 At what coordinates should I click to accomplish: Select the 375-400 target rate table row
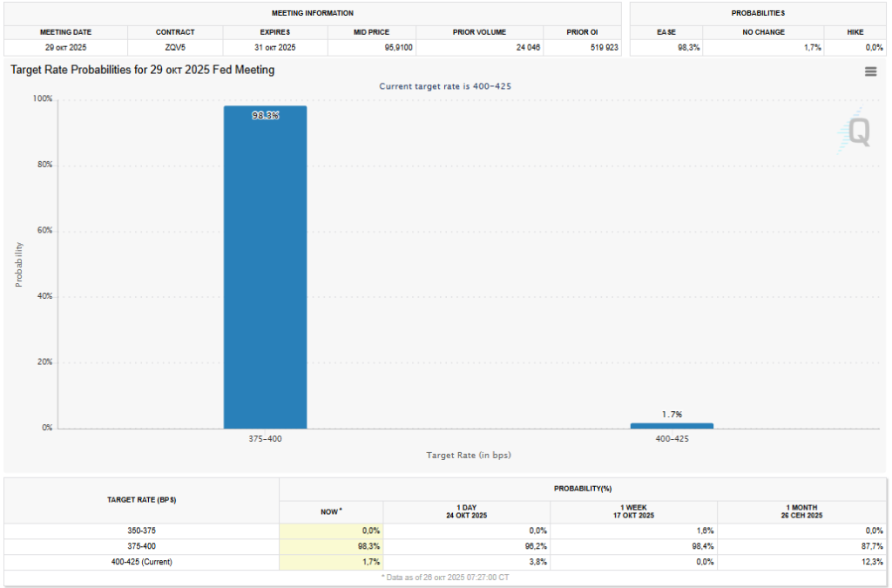pyautogui.click(x=141, y=546)
